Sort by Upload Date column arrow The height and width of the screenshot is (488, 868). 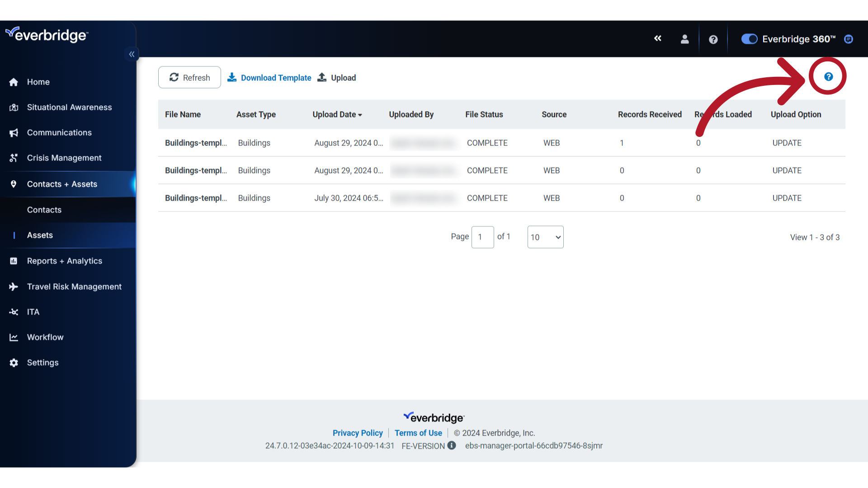point(360,115)
